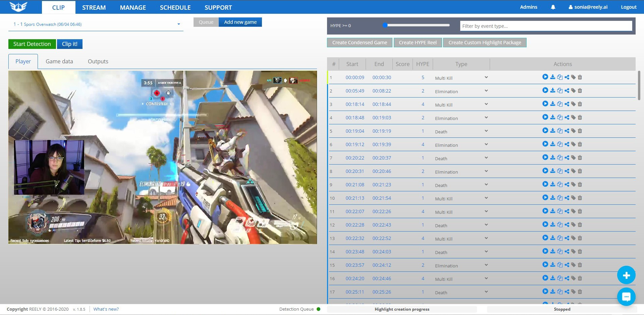
Task: Click Add new game button
Action: tap(240, 22)
